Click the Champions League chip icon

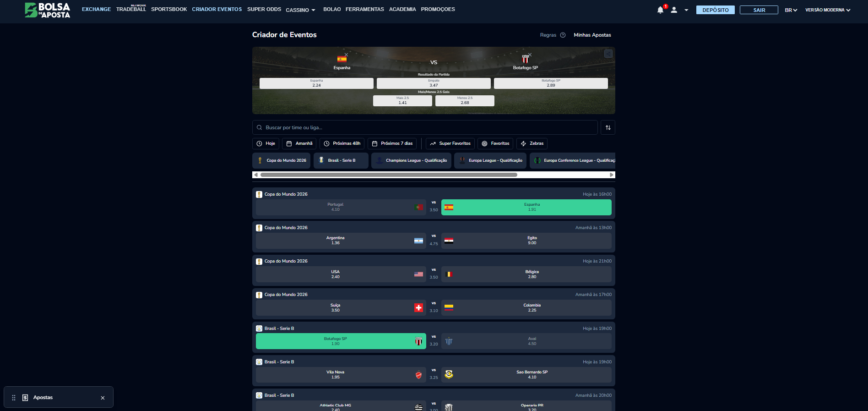tap(380, 160)
